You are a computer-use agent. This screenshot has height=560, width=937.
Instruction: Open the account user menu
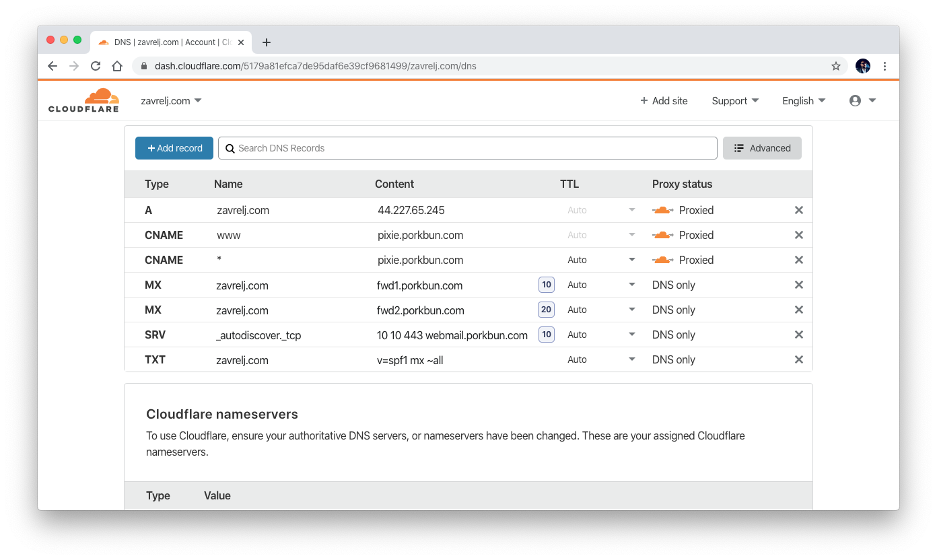click(x=862, y=100)
